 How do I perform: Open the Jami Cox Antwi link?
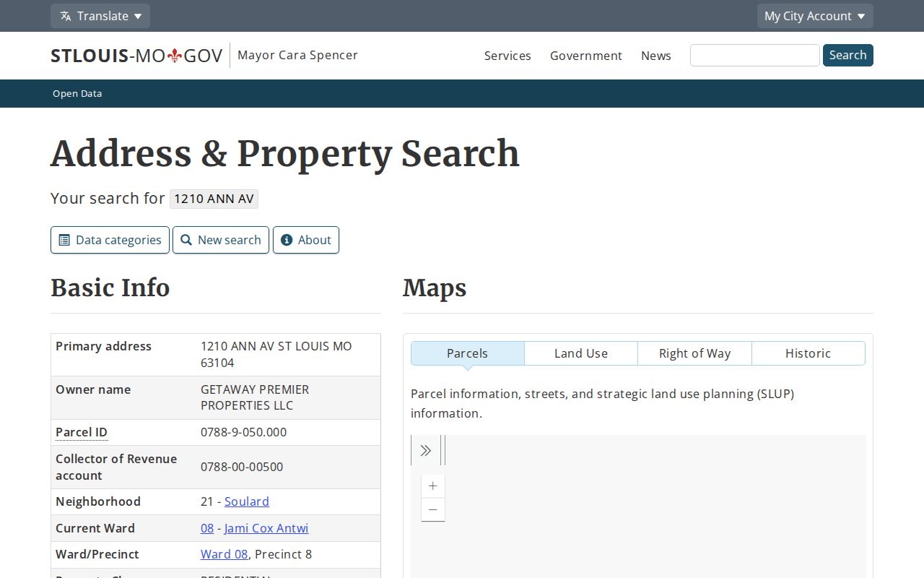(266, 528)
